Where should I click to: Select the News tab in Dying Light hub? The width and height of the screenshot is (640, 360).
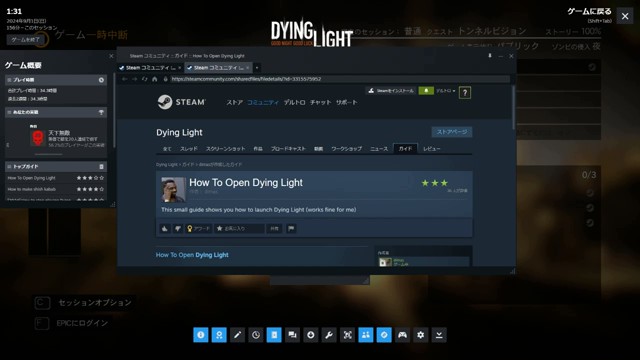(x=379, y=149)
